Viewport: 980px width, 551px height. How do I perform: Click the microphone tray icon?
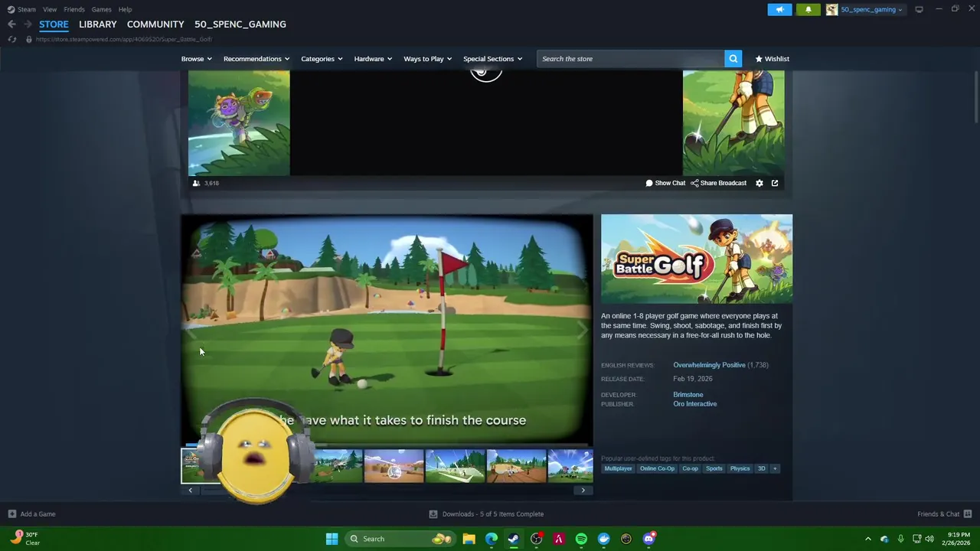(900, 539)
